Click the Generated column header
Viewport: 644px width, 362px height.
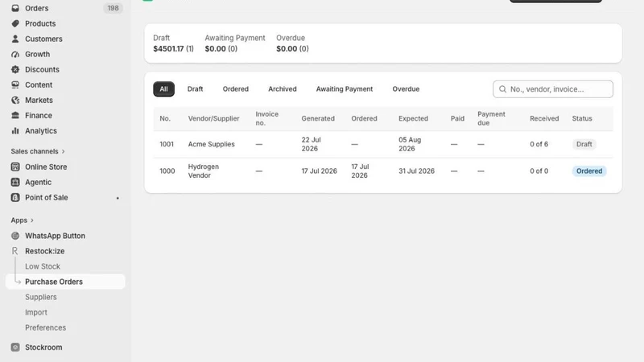[318, 118]
